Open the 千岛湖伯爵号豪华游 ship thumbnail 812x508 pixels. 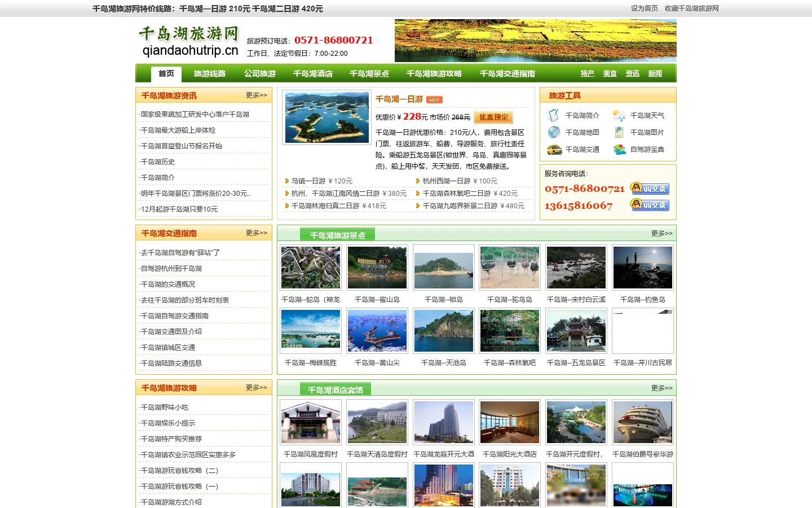(x=643, y=422)
